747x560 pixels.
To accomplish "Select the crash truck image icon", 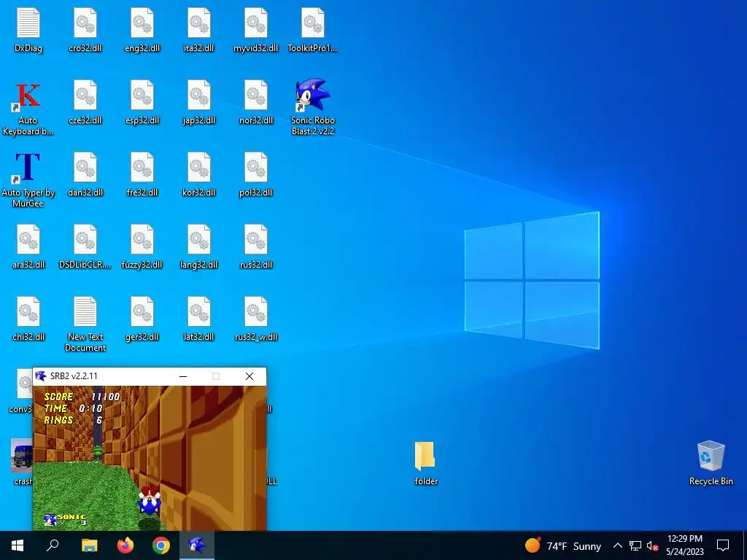I will tap(21, 456).
